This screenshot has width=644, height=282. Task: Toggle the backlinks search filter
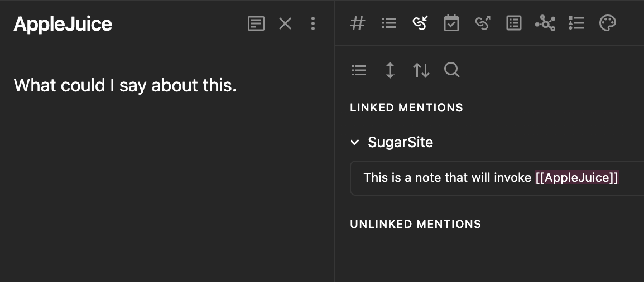point(452,70)
